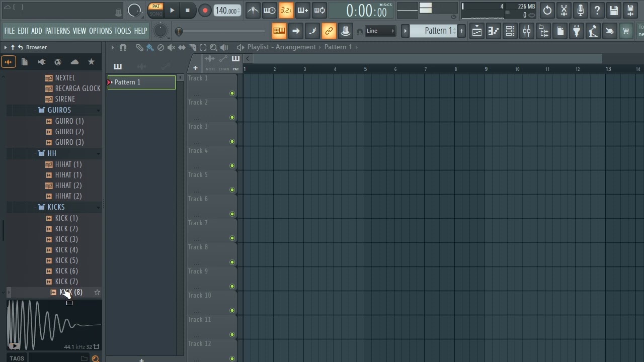Open the content library shopping cart
Screen dimensions: 644x362
pyautogui.click(x=626, y=31)
